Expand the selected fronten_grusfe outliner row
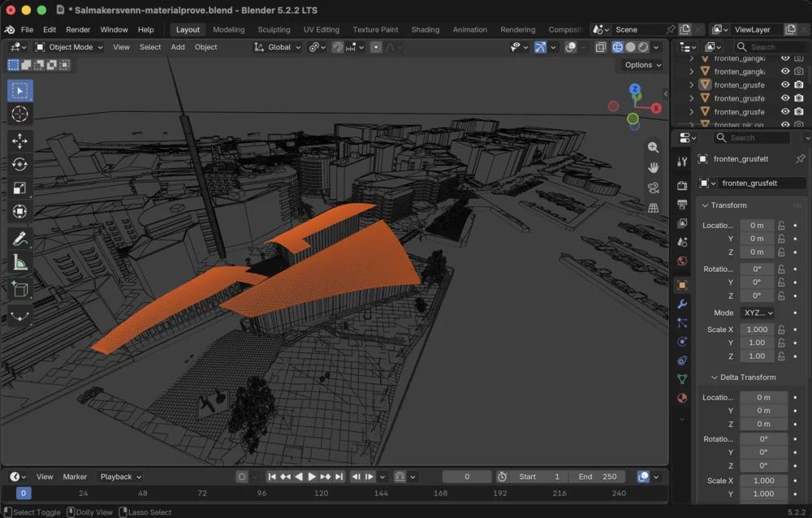Image resolution: width=812 pixels, height=518 pixels. click(x=691, y=85)
